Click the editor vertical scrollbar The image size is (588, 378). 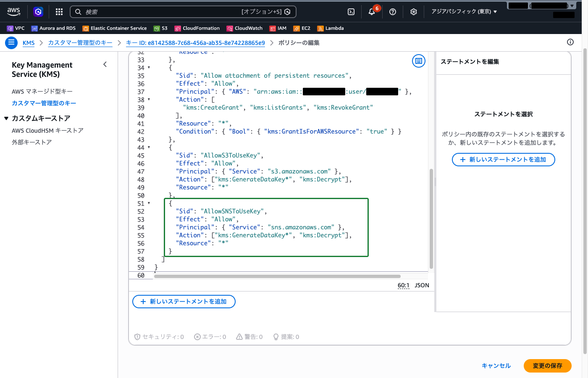[x=431, y=218]
